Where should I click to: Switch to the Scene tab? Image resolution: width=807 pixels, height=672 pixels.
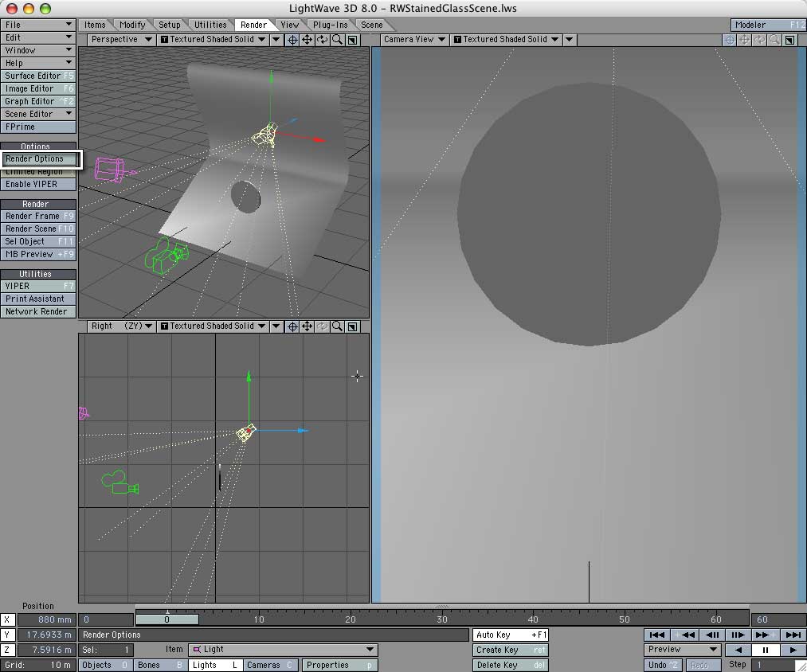(x=371, y=25)
